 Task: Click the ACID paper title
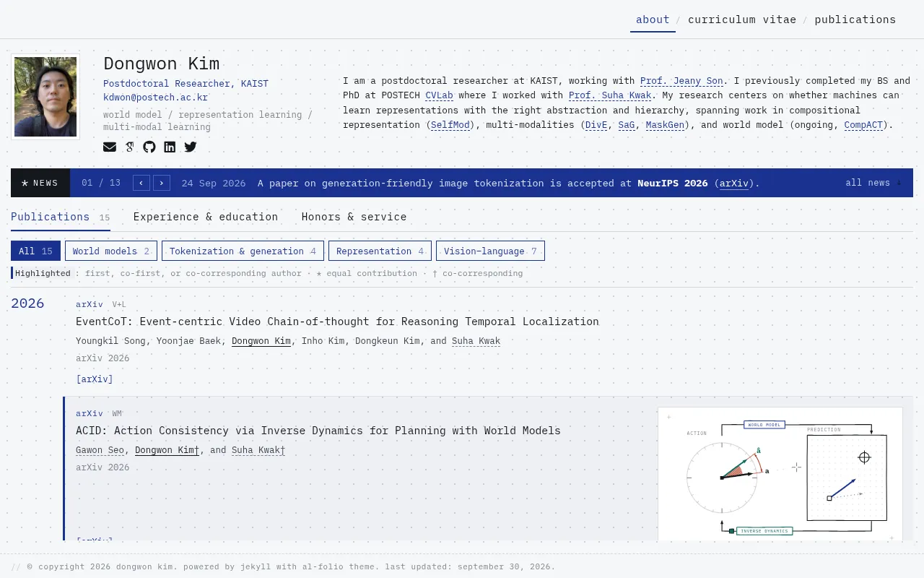click(318, 431)
